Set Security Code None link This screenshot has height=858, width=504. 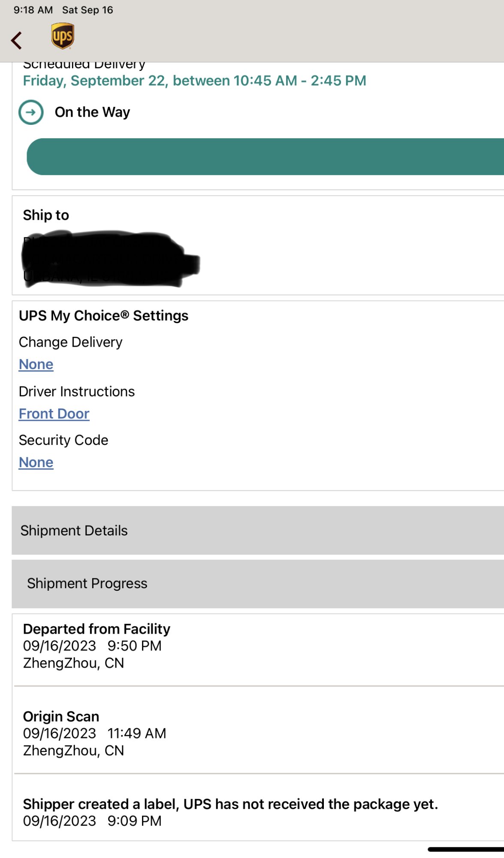click(x=36, y=462)
